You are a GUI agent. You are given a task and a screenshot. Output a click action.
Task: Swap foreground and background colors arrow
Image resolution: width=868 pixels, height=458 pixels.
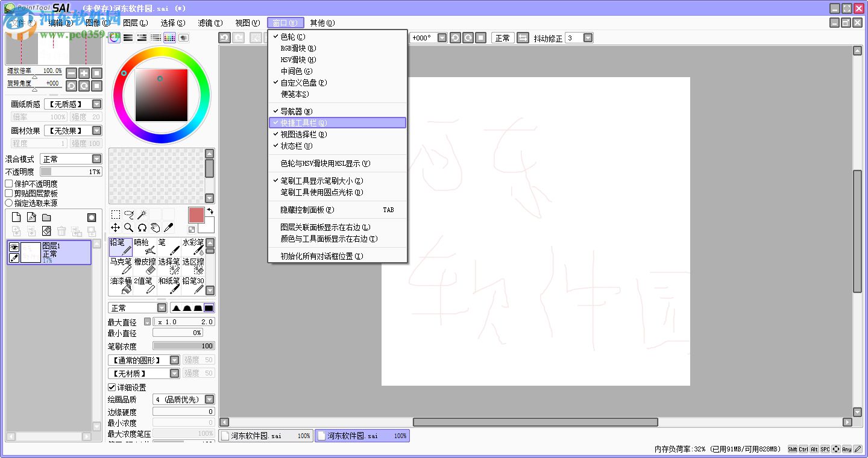coord(210,211)
